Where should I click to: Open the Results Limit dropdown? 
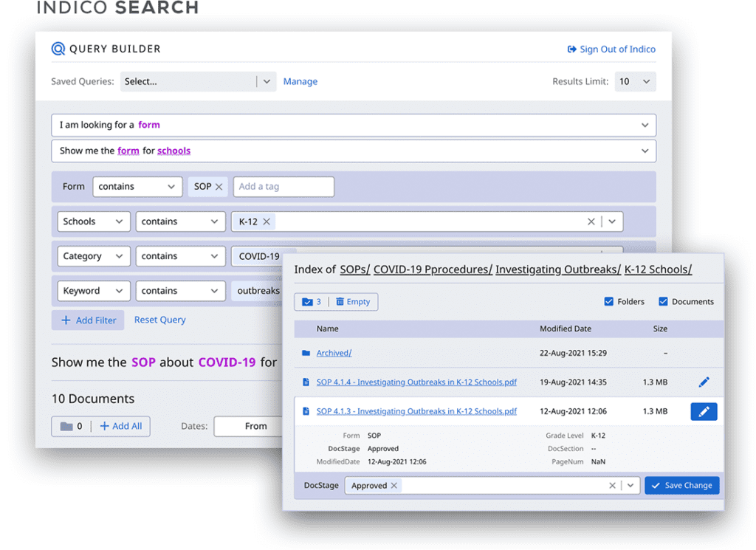(635, 81)
